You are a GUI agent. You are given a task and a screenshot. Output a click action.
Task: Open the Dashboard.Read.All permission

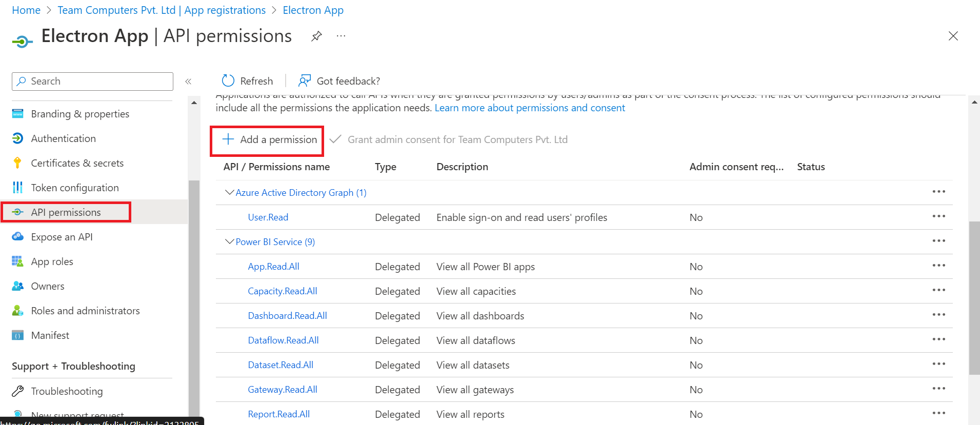tap(288, 315)
